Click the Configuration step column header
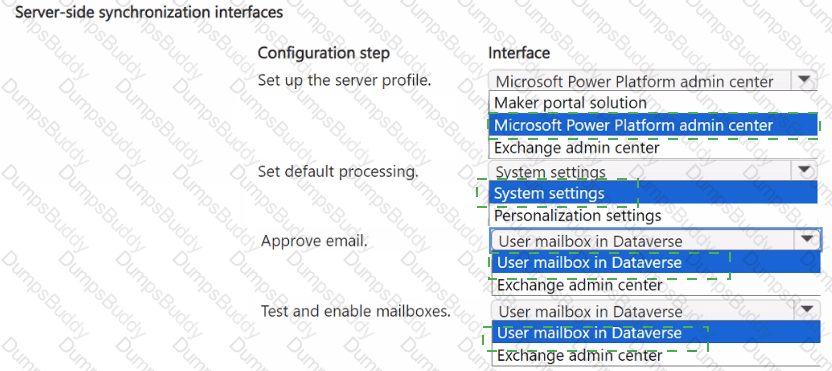Screen dimensions: 832x371 coord(323,53)
